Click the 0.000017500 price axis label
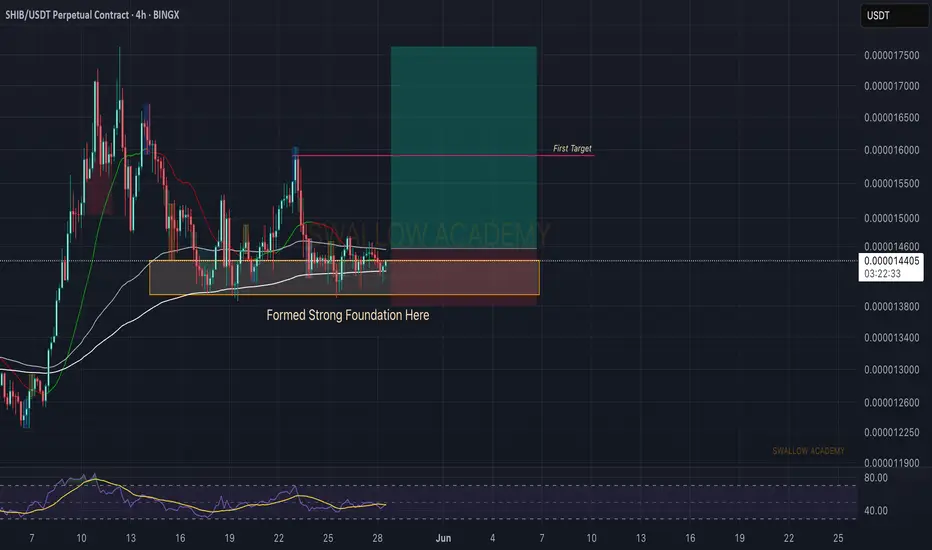 coord(892,55)
